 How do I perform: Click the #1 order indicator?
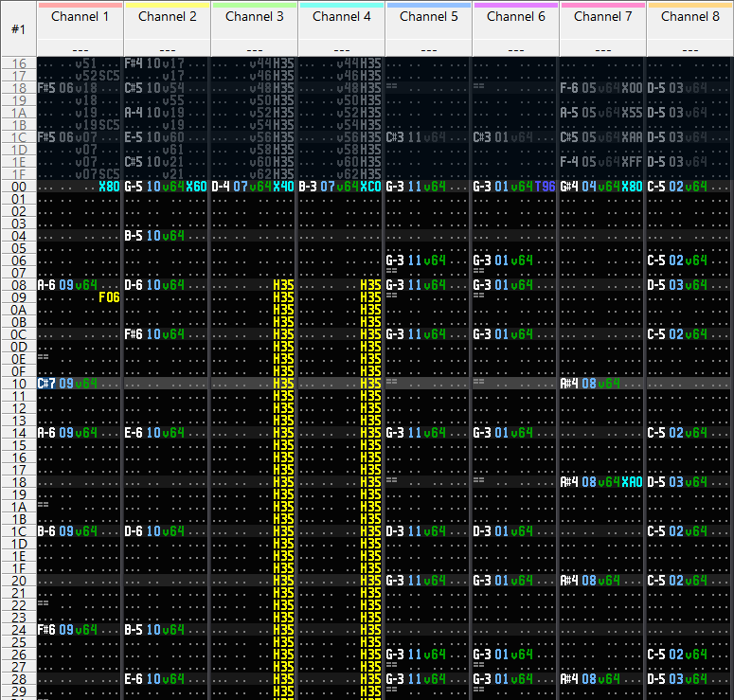coord(18,28)
